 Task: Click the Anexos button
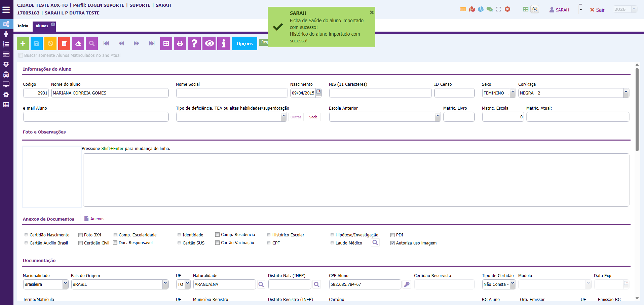pyautogui.click(x=94, y=219)
